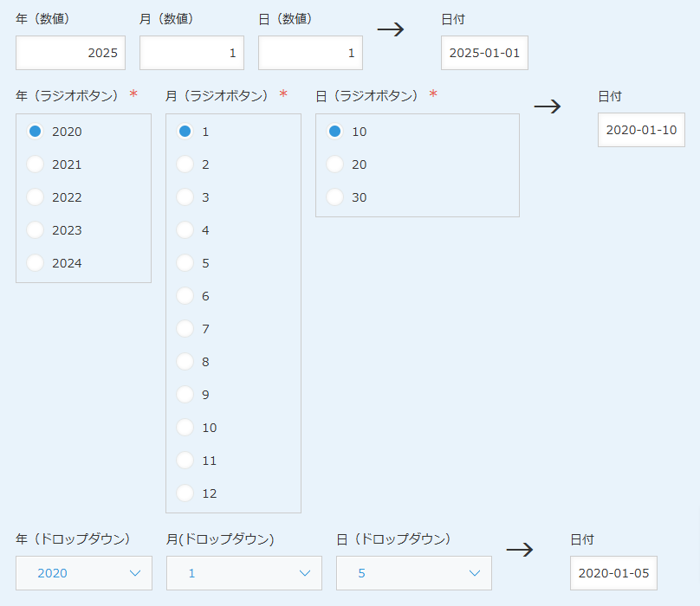
Task: Expand the 月(ドロップダウン) dropdown
Action: click(x=243, y=573)
